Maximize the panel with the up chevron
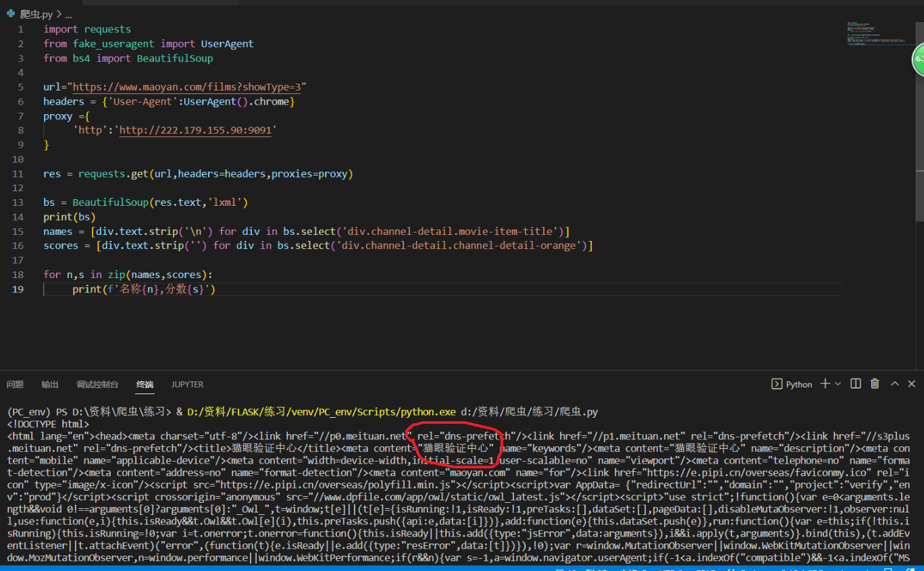 point(894,383)
